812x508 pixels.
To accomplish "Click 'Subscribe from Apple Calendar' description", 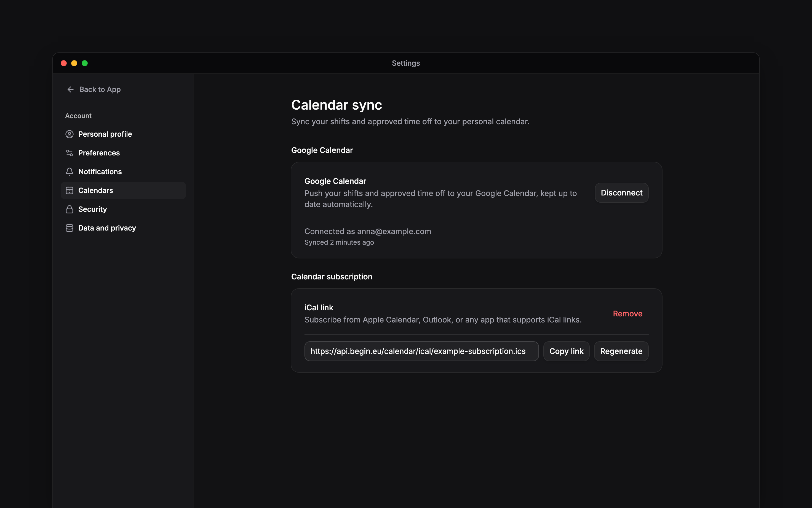I will 443,319.
